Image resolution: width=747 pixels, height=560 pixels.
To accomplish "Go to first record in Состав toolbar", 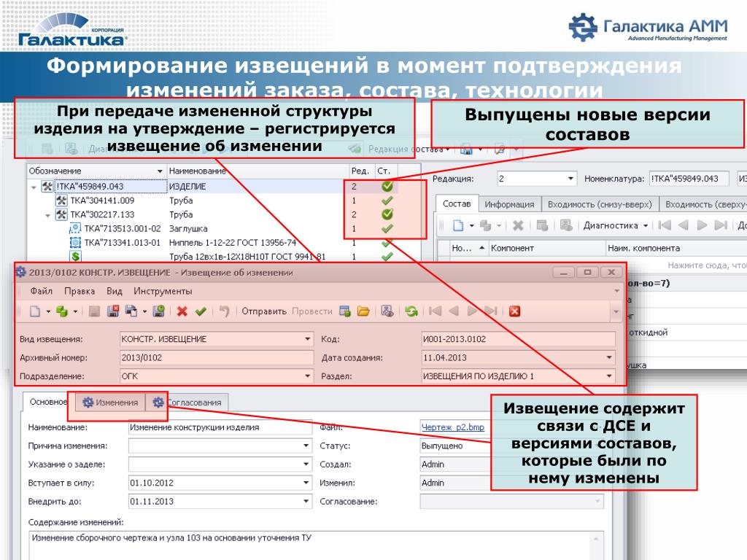I will [x=665, y=225].
